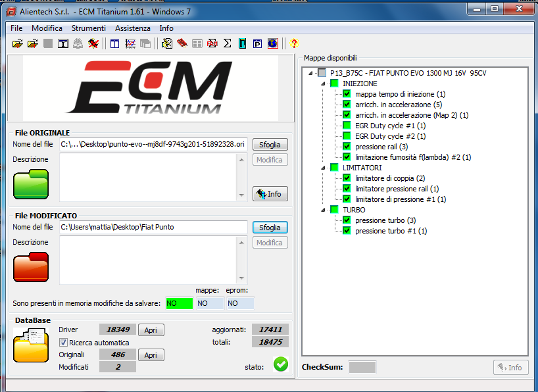Click the green NO modifications indicator

pyautogui.click(x=179, y=303)
